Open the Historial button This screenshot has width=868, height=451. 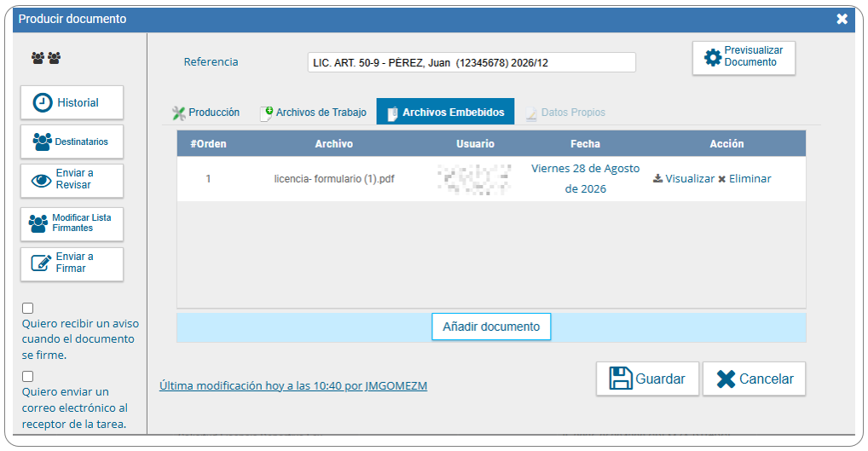(x=72, y=102)
